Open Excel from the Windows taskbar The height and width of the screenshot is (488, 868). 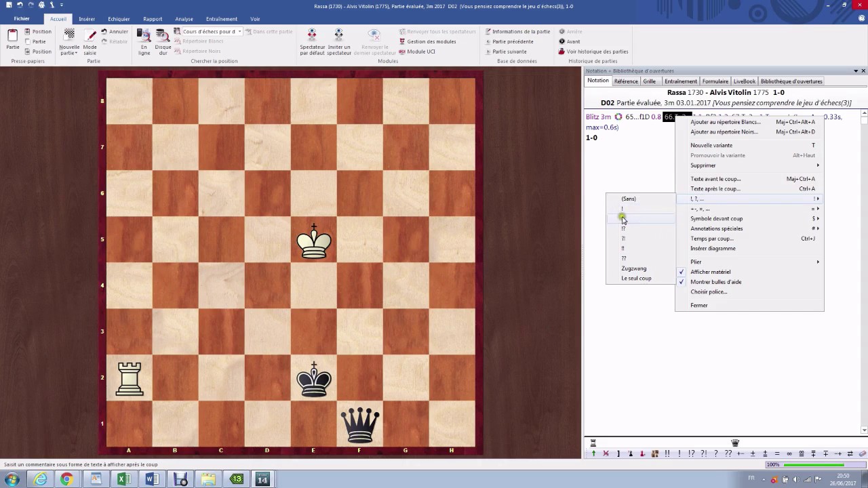pyautogui.click(x=123, y=479)
